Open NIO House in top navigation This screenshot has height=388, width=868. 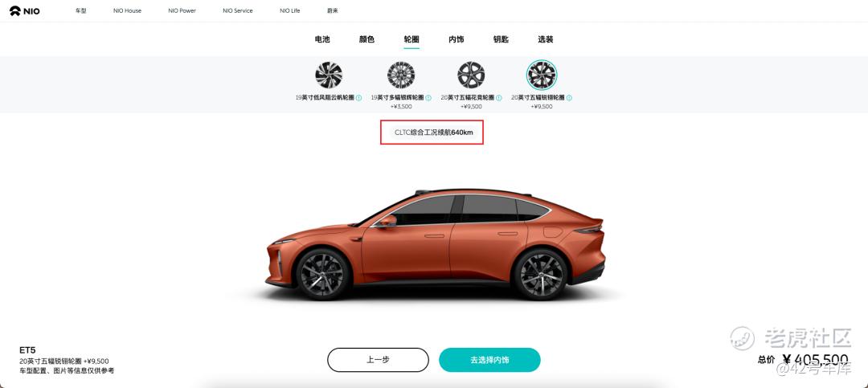127,10
